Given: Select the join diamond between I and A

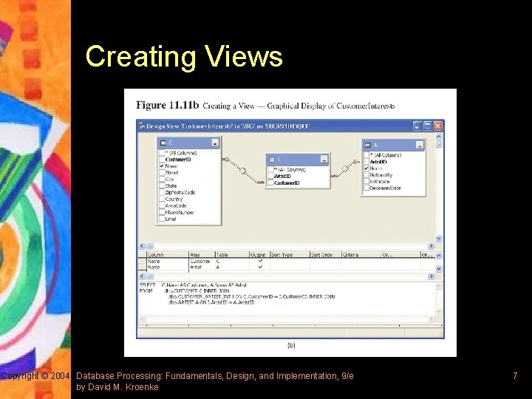Looking at the screenshot, I should [x=345, y=168].
